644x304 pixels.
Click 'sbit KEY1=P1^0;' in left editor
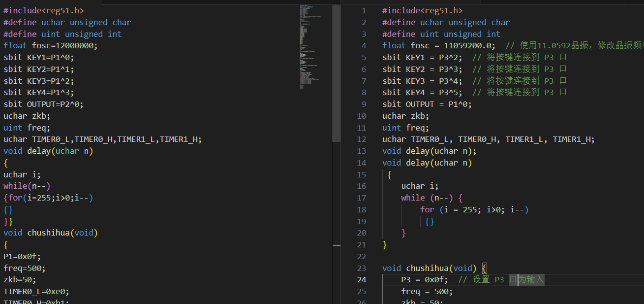click(39, 57)
